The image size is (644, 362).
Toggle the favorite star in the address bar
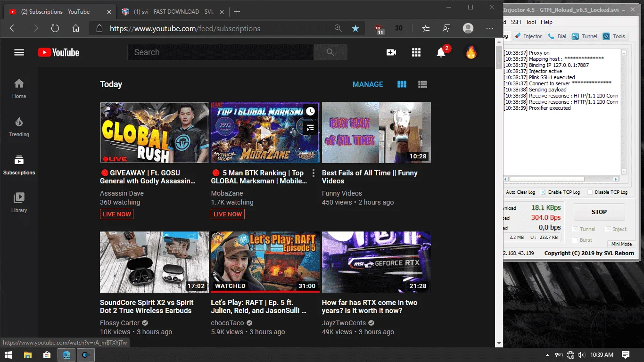[355, 28]
